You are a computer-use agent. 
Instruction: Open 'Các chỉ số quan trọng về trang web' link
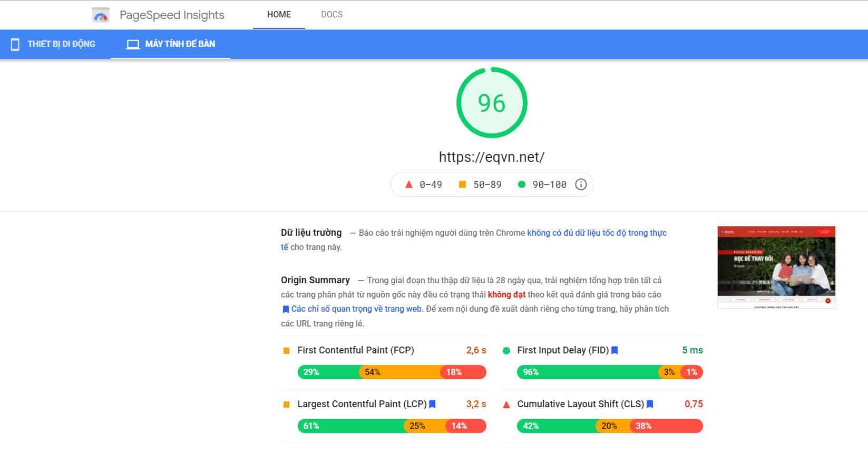356,309
